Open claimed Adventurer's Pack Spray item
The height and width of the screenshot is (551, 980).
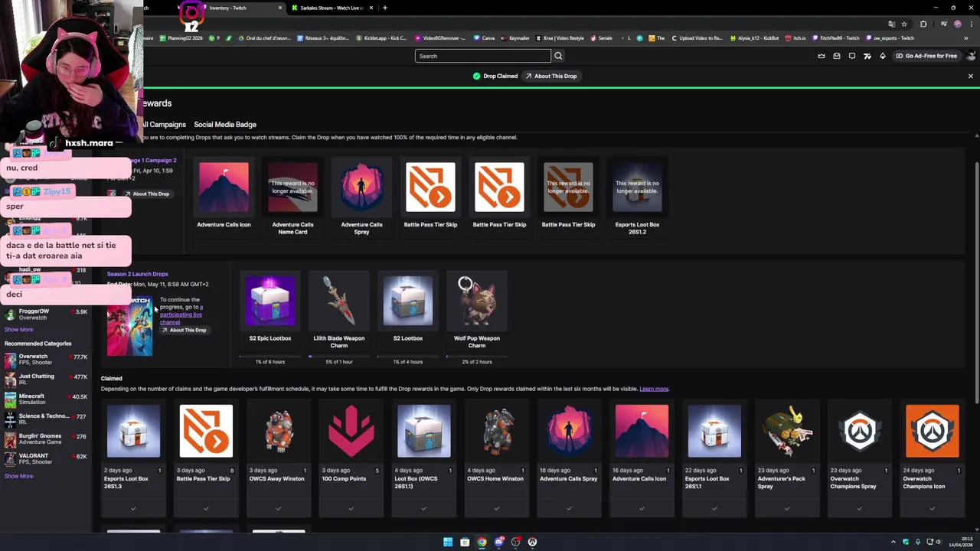[x=786, y=431]
